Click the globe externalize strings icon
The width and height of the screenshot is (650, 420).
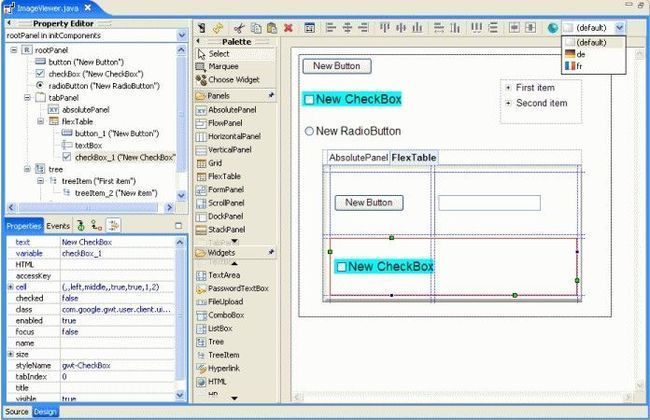[553, 28]
